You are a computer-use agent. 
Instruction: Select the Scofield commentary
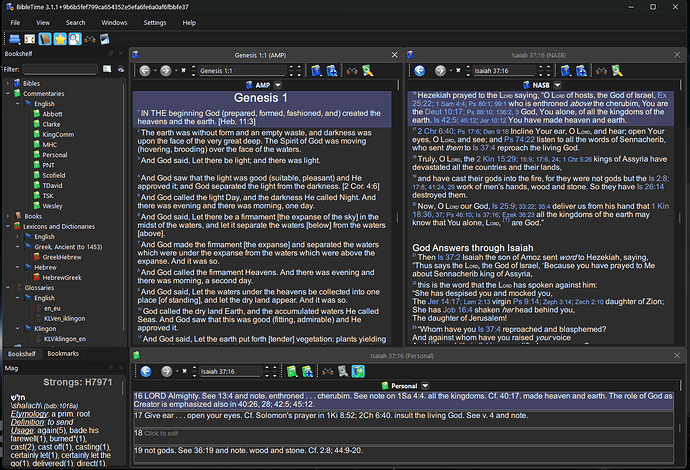tap(54, 175)
